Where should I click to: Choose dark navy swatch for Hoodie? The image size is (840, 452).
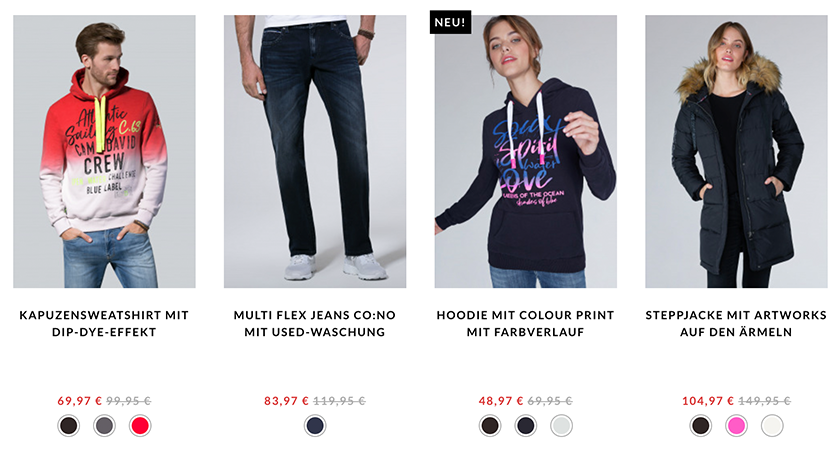[526, 426]
